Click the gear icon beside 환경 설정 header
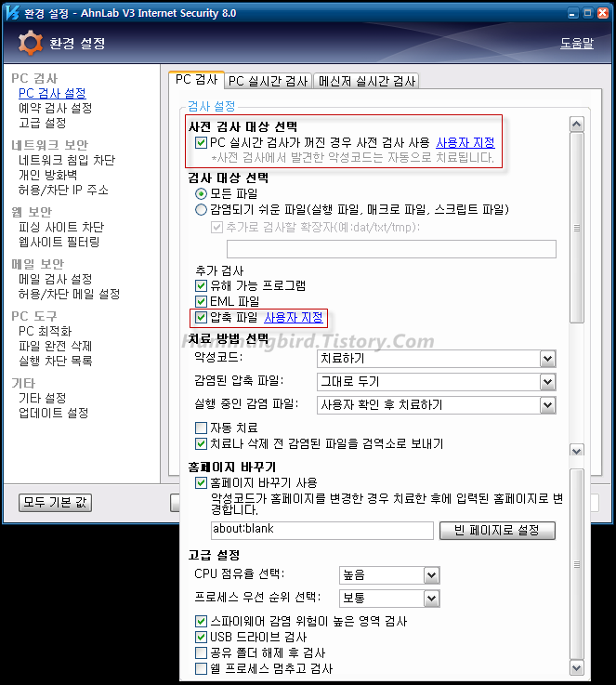 31,43
